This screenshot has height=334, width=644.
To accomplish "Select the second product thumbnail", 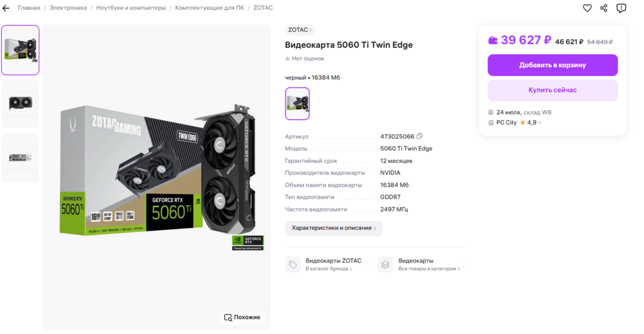I will (20, 103).
